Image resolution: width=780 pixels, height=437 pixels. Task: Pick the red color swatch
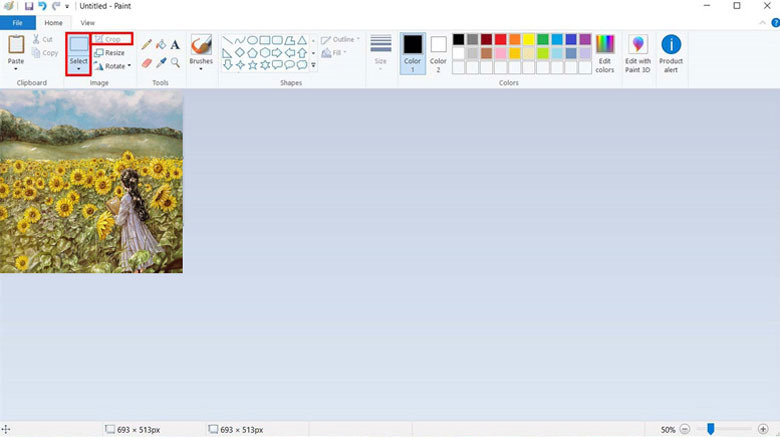[x=500, y=39]
